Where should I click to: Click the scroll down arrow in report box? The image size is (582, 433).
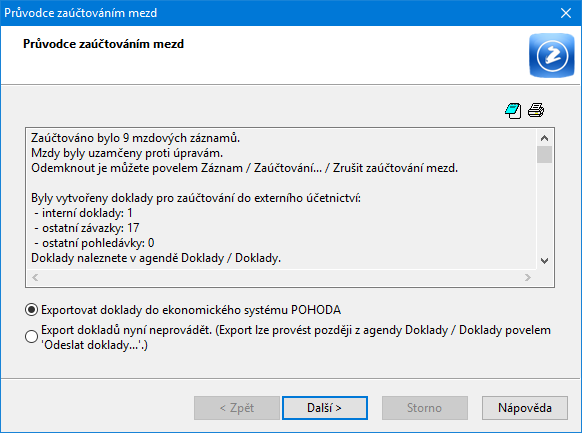point(544,261)
